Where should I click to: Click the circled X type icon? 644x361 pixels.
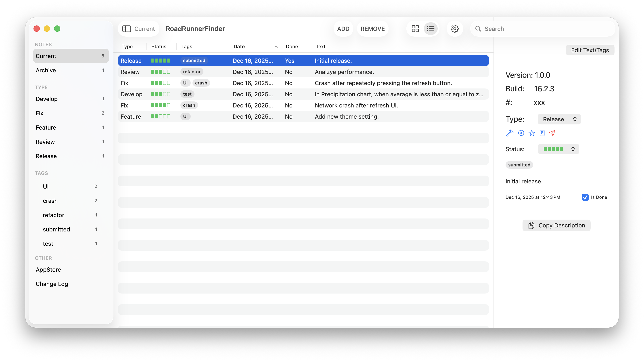coord(521,133)
